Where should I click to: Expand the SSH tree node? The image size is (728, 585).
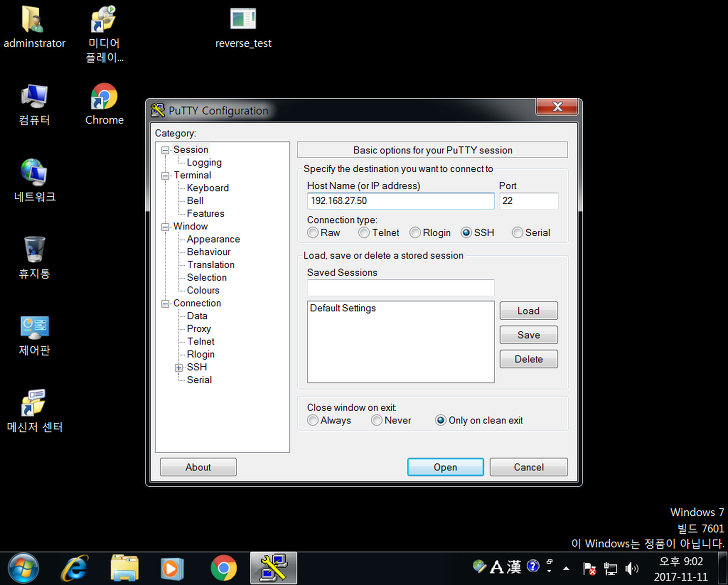tap(179, 368)
